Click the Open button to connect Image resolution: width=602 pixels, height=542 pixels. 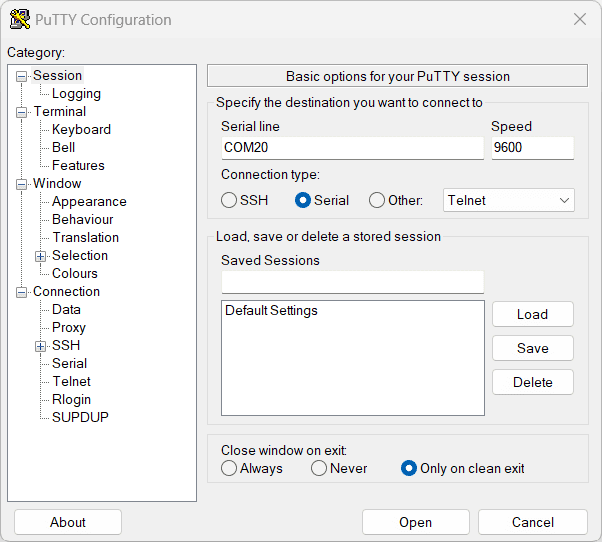415,522
